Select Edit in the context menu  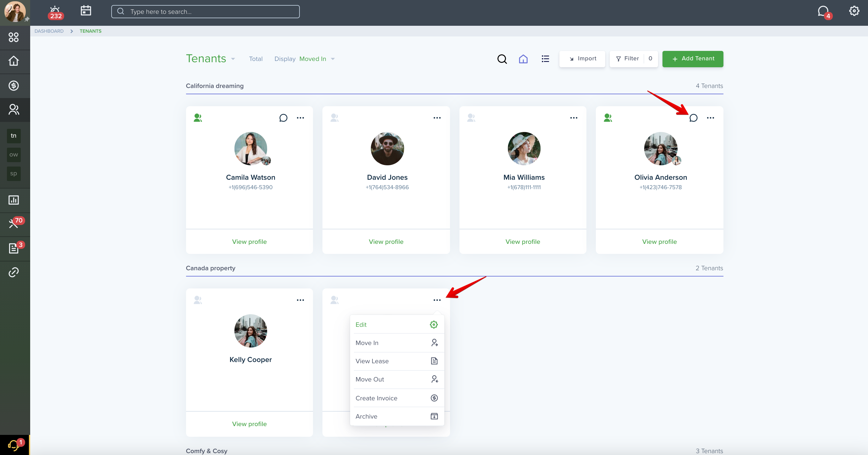click(397, 325)
